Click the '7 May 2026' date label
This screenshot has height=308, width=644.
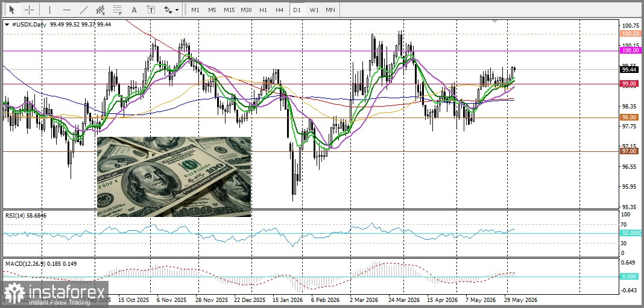pos(480,300)
